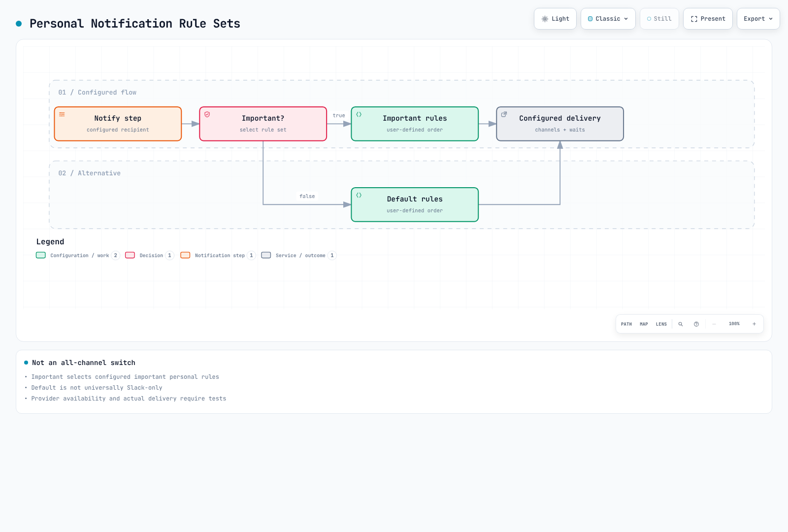Click the Notification step legend swatch
Screen dimensions: 788x532
(x=185, y=255)
